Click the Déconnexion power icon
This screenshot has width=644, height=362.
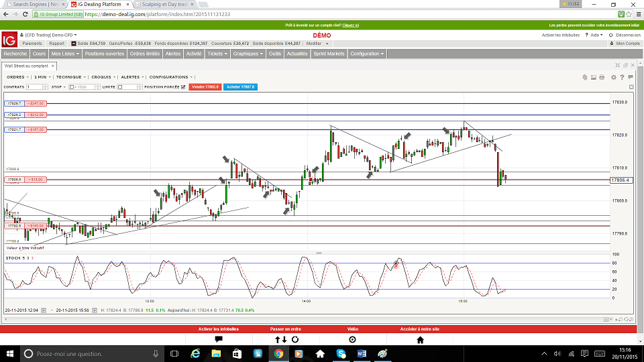click(610, 36)
